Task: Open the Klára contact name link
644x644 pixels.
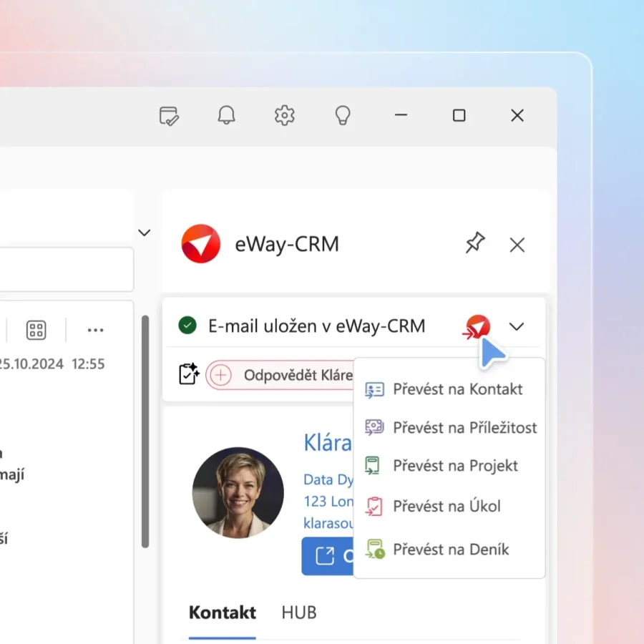Action: [328, 443]
